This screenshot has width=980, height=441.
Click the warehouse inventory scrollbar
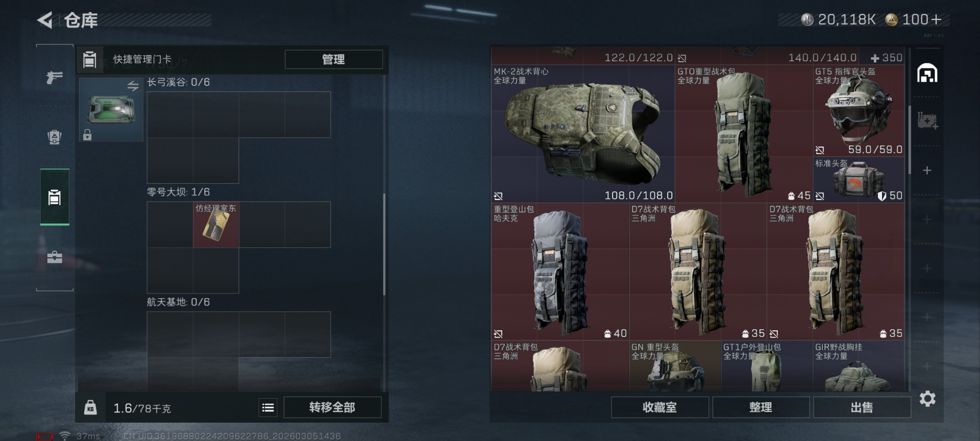910,140
